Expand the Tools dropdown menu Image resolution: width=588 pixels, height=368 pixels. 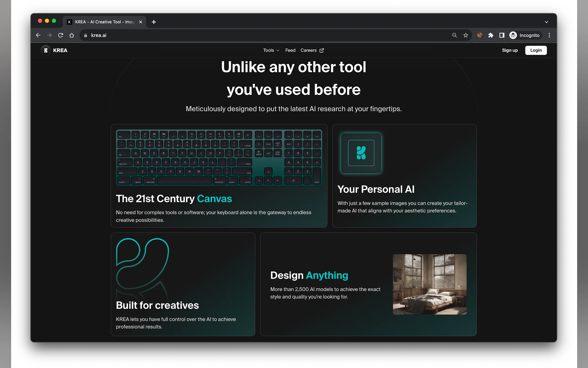(x=271, y=50)
